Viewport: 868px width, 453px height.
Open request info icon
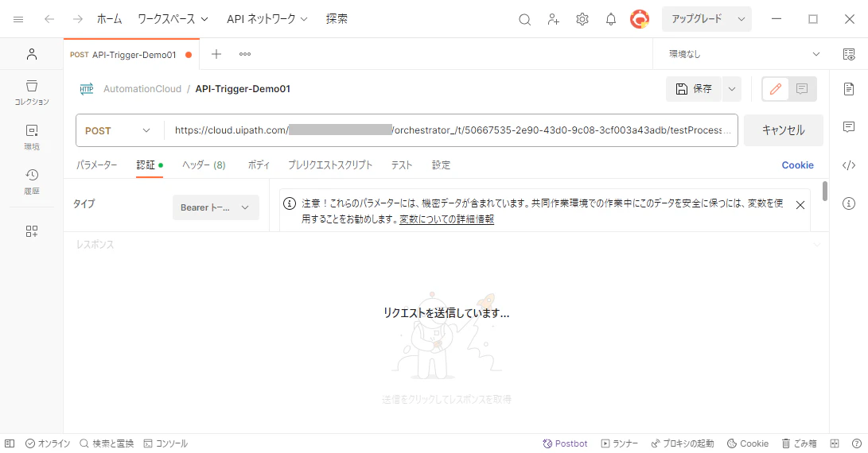849,203
